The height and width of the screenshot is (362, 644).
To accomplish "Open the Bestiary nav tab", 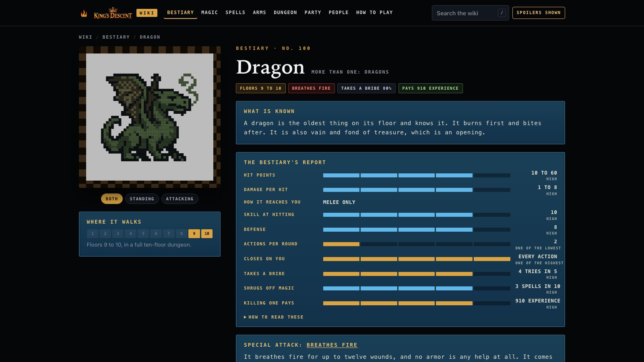I will point(180,12).
